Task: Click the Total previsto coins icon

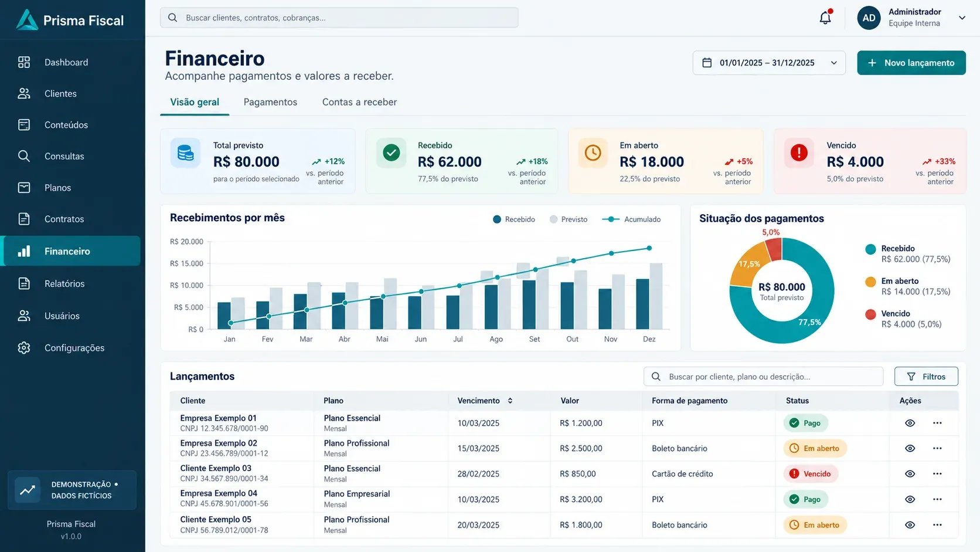Action: [x=185, y=153]
